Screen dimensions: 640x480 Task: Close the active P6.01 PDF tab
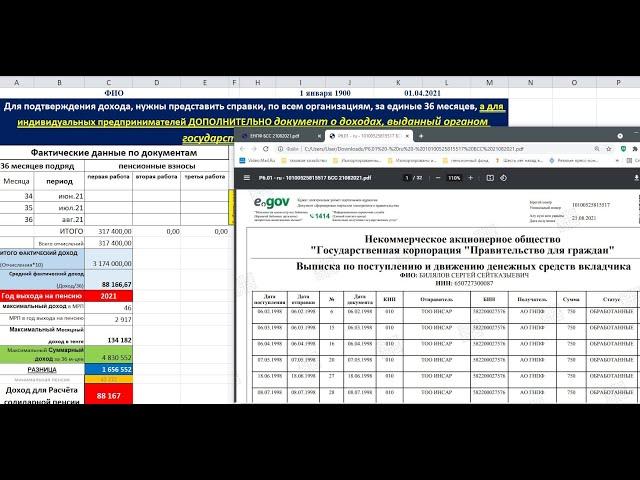(x=407, y=136)
